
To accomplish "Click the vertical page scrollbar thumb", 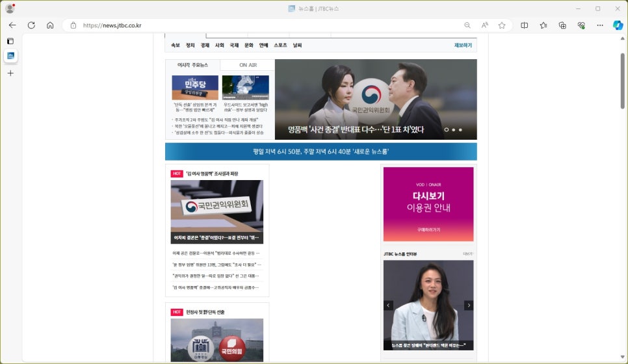I will coord(622,81).
